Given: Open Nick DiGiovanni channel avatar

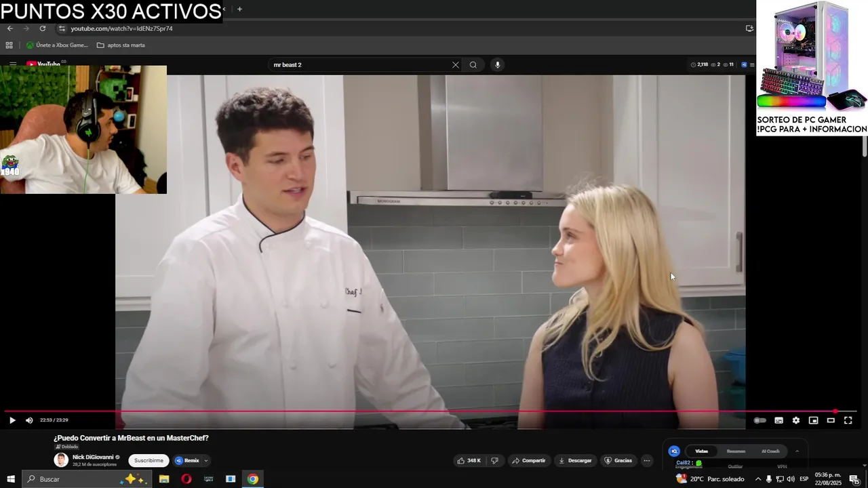Looking at the screenshot, I should 61,460.
